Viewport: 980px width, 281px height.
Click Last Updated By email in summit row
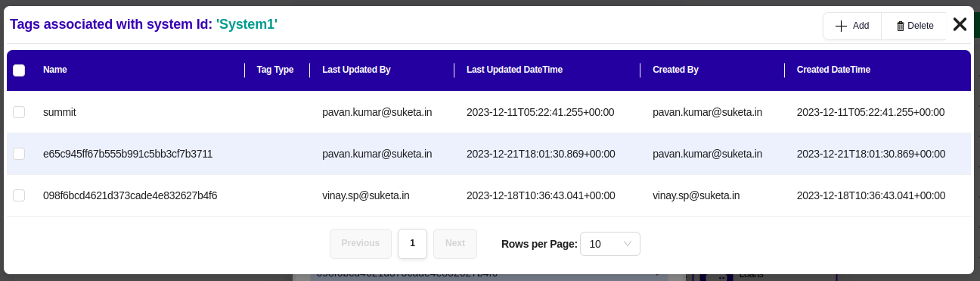(x=377, y=112)
